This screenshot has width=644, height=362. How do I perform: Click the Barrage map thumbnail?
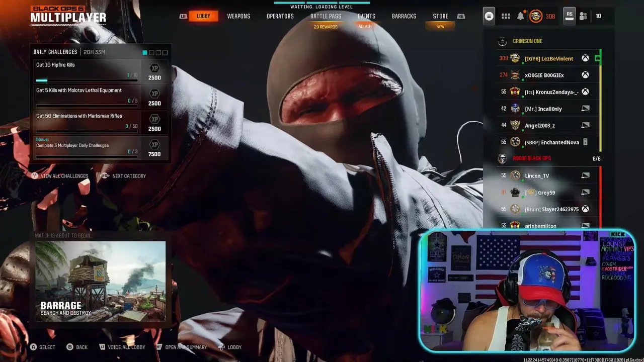pos(100,282)
